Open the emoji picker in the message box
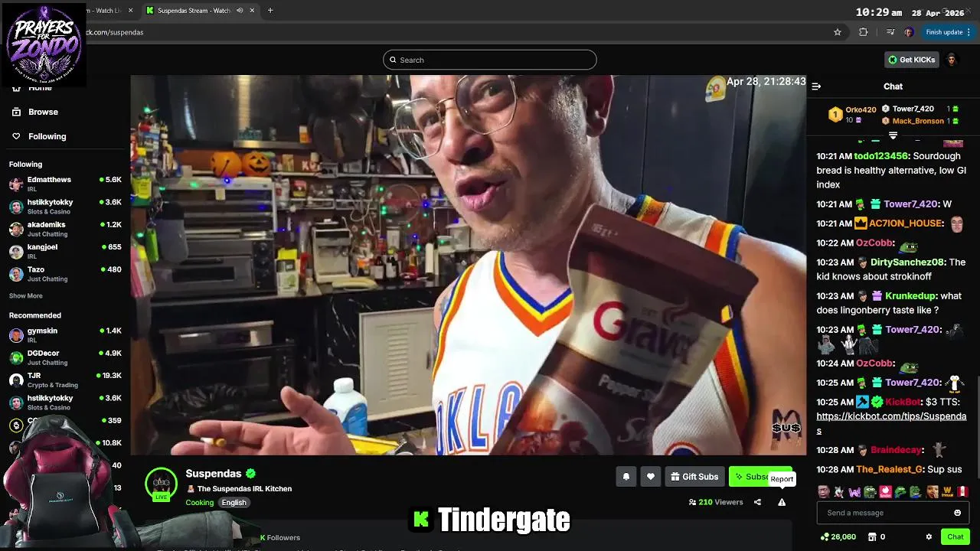Viewport: 980px width, 551px height. pyautogui.click(x=957, y=513)
